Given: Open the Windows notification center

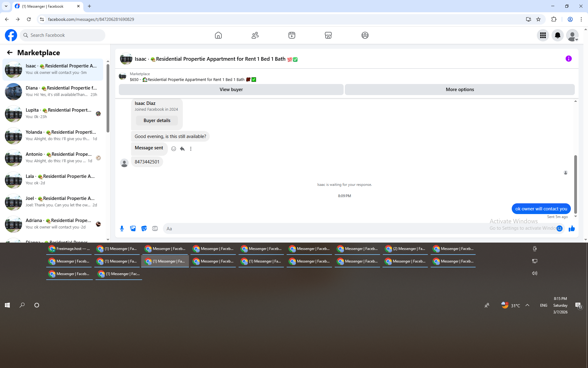Looking at the screenshot, I should (579, 305).
